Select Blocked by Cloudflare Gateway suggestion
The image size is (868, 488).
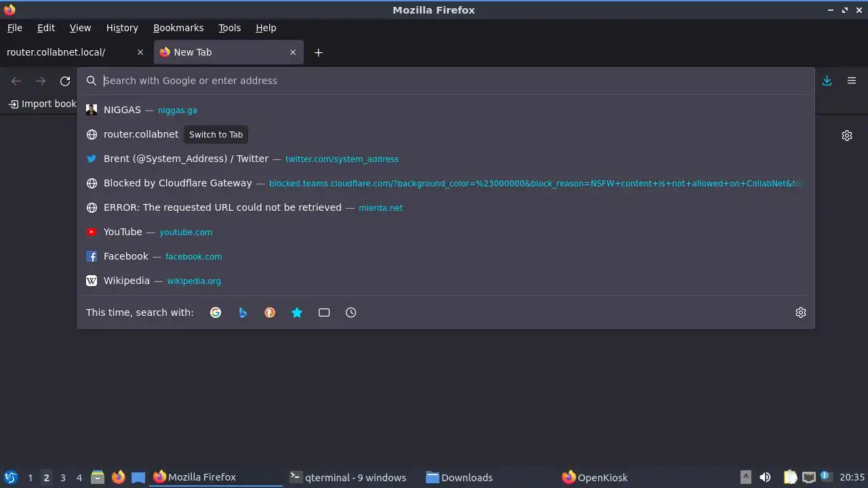point(446,183)
